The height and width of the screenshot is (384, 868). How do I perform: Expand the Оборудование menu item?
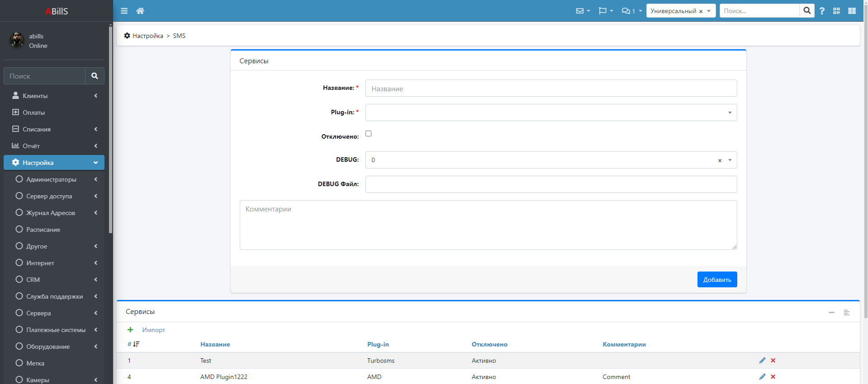54,347
